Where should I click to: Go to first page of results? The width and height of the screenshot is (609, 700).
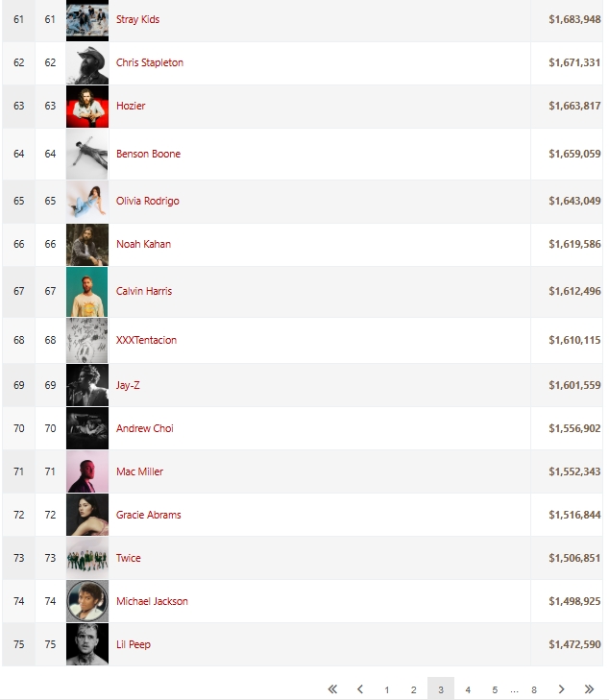tap(332, 688)
